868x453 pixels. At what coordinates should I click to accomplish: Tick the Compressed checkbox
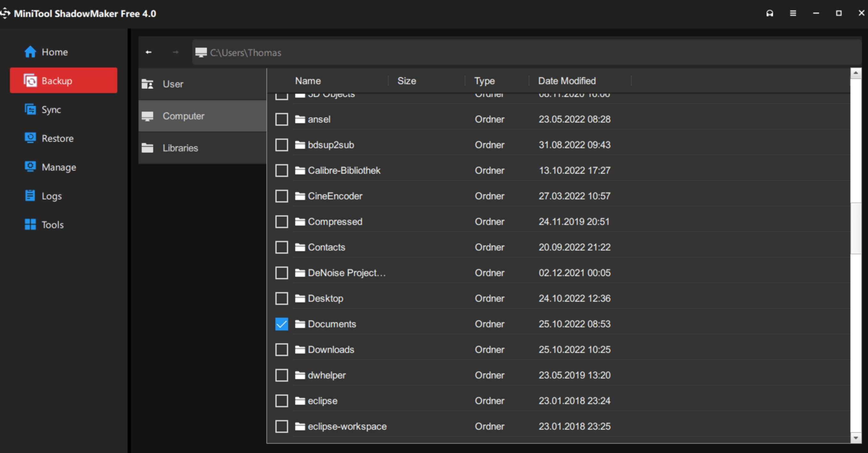pos(281,222)
